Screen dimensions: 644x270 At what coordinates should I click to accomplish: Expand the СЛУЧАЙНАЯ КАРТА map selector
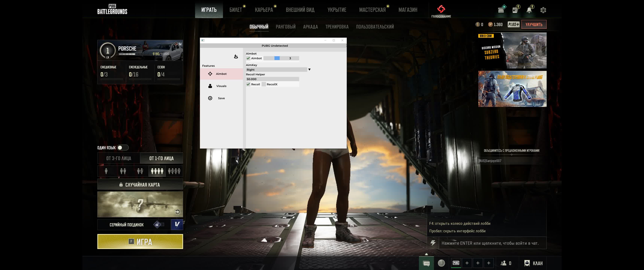point(140,184)
